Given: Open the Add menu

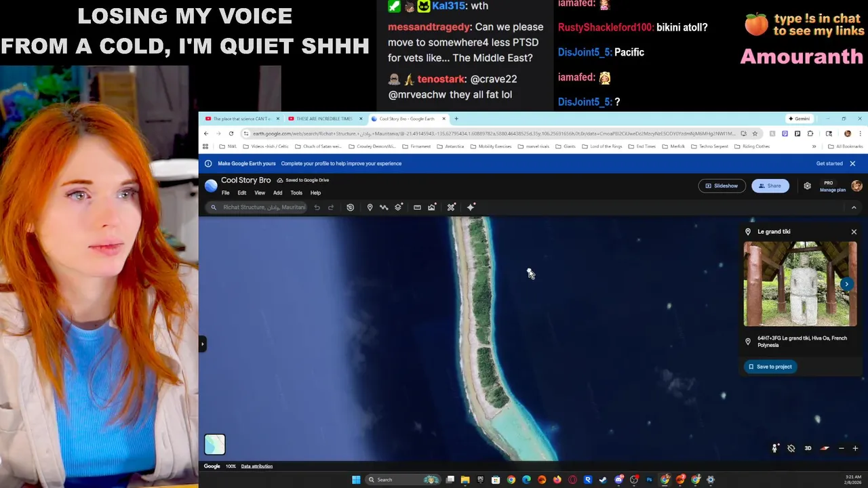Looking at the screenshot, I should click(x=277, y=193).
